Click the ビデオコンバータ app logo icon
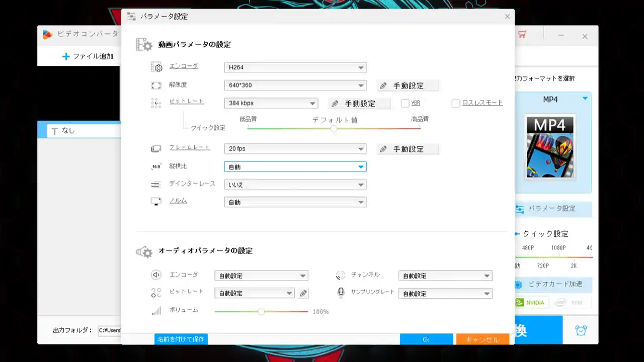The image size is (644, 362). 47,35
